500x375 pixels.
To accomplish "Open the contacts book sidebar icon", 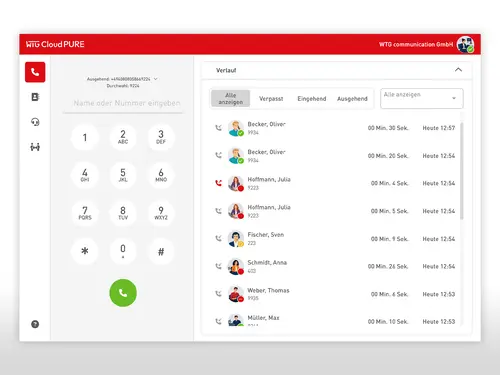I will click(35, 97).
